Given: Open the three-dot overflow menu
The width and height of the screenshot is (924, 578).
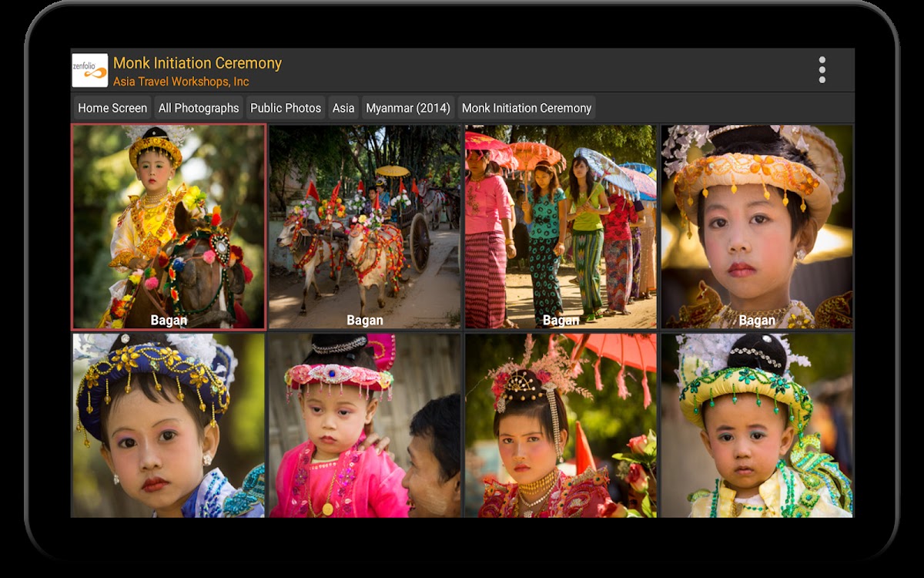Looking at the screenshot, I should 822,70.
